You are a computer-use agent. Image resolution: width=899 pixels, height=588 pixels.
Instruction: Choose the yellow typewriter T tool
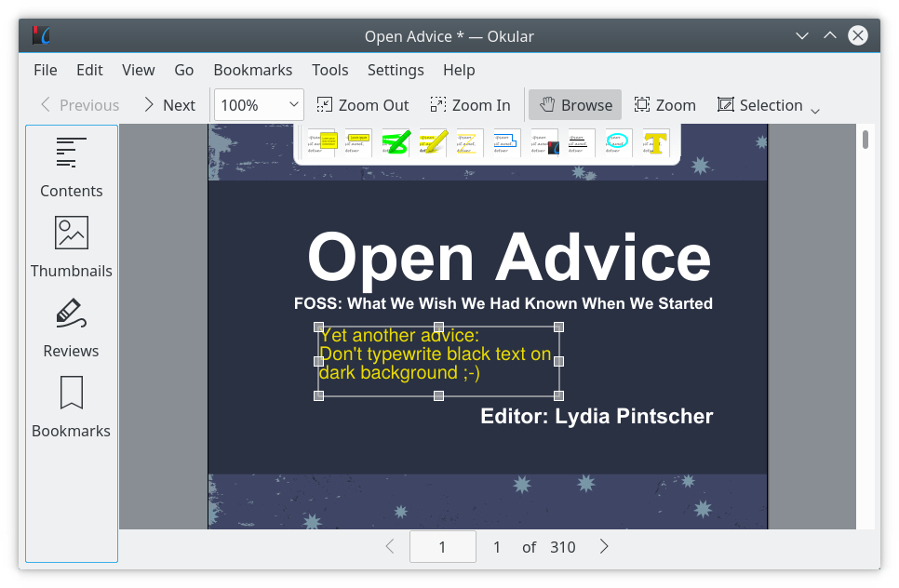click(655, 143)
